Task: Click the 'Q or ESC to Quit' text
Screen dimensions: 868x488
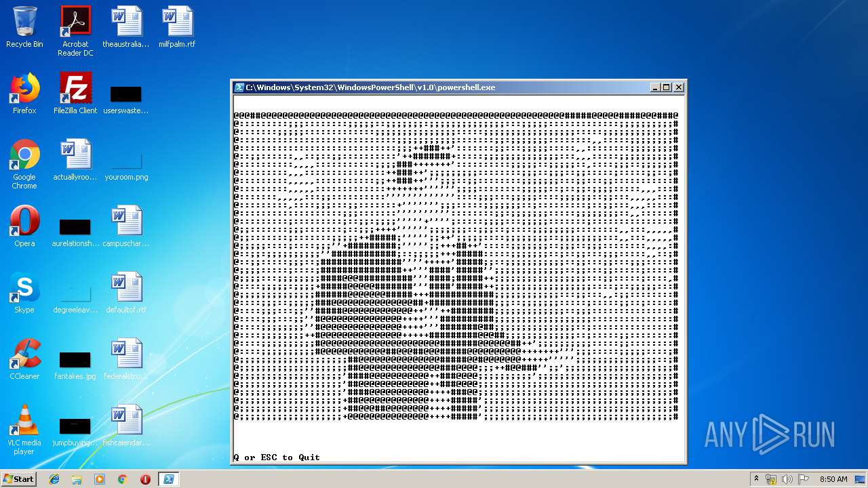Action: click(277, 457)
